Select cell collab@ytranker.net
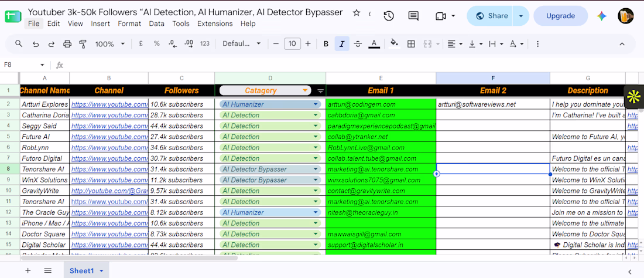Viewport: 644px width, 278px height. 381,137
